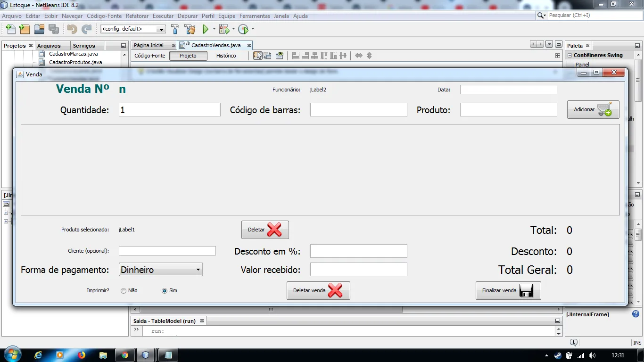Image resolution: width=644 pixels, height=362 pixels.
Task: Activate the Connection Mode icon in designer toolbar
Action: (x=268, y=56)
